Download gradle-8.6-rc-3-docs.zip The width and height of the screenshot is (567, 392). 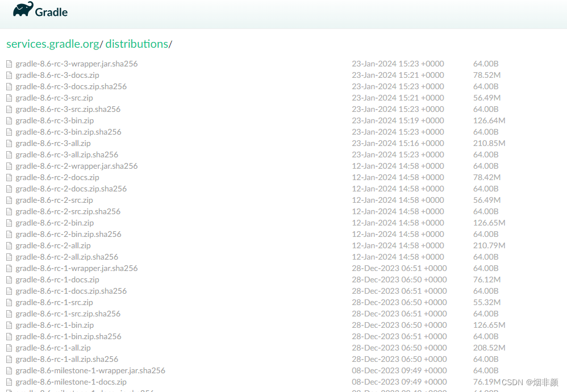click(57, 75)
